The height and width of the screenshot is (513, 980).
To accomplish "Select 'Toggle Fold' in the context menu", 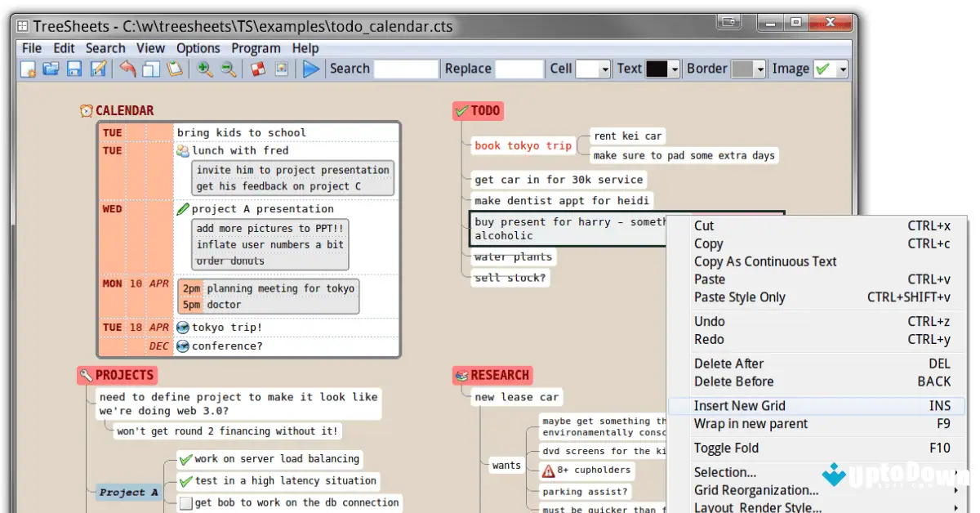I will 726,448.
